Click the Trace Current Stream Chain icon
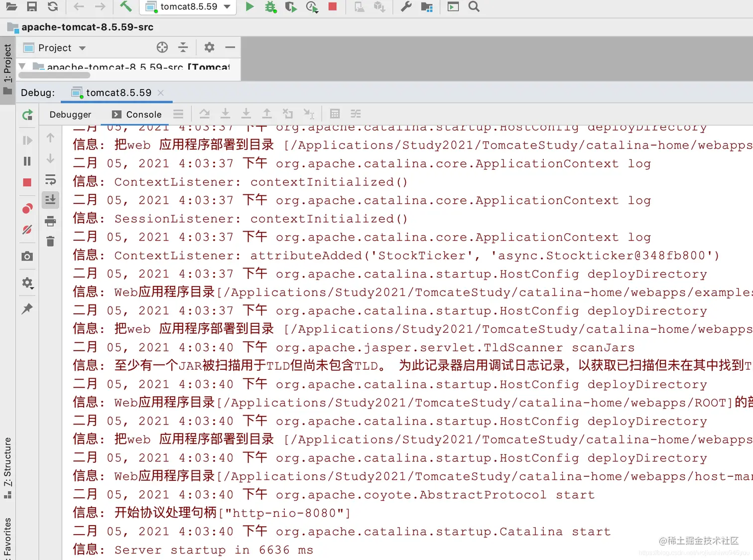This screenshot has height=560, width=753. tap(356, 114)
